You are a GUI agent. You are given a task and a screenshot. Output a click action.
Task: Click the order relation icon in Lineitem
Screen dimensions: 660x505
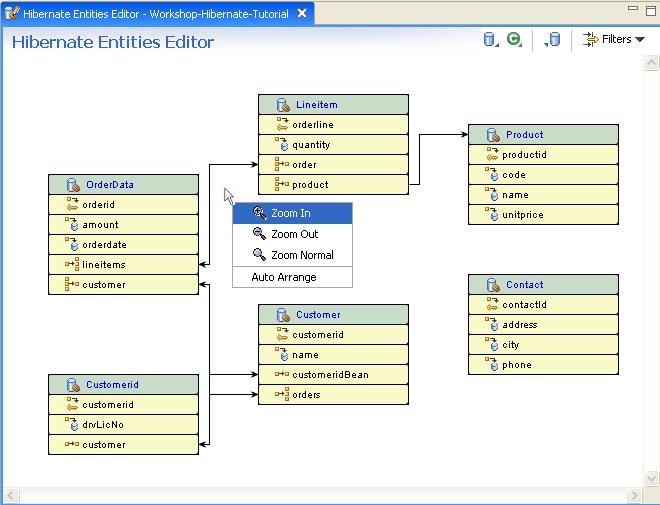tap(282, 164)
